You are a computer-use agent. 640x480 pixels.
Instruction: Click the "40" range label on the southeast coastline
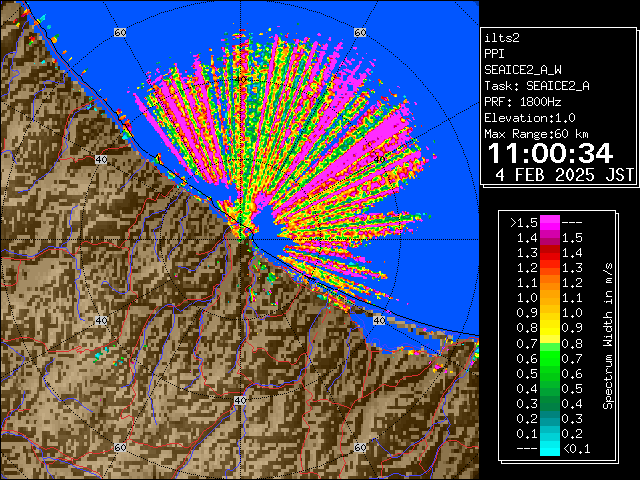click(x=380, y=320)
